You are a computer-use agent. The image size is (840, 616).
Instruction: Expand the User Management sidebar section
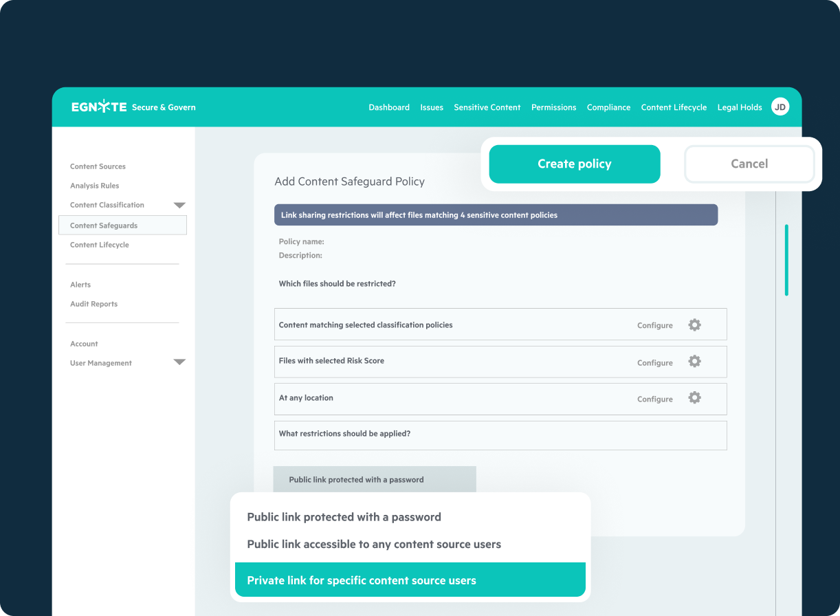(179, 362)
